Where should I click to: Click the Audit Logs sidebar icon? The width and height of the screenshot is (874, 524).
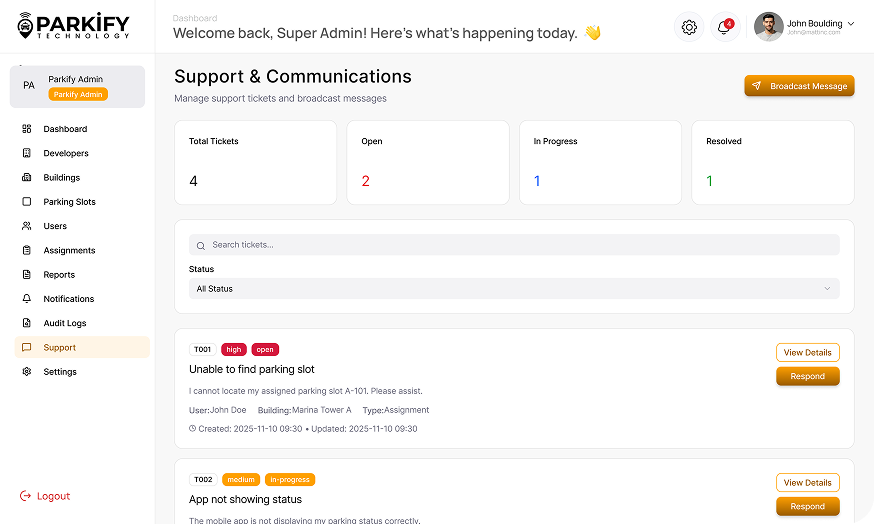26,323
